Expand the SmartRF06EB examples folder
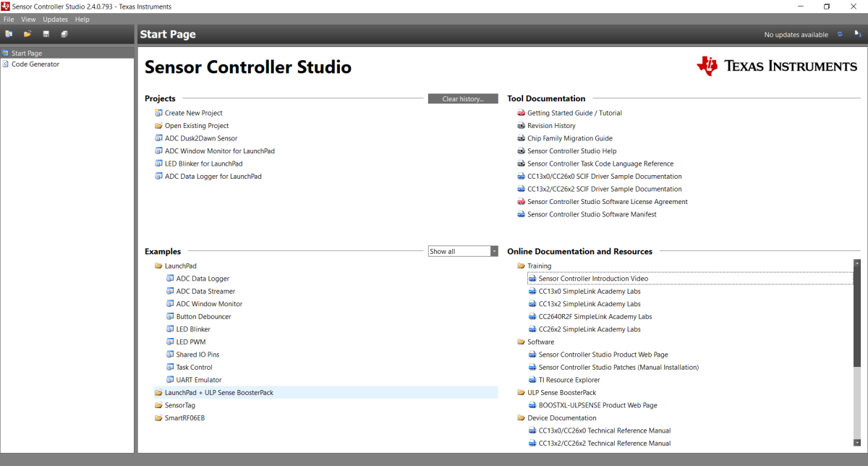This screenshot has width=868, height=466. [x=158, y=418]
